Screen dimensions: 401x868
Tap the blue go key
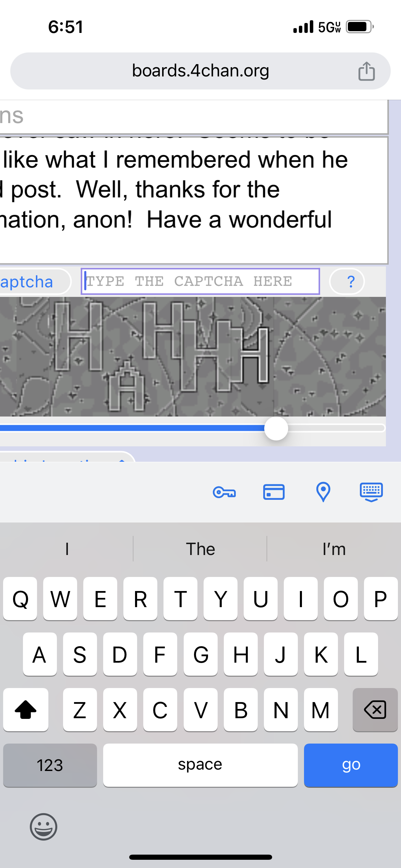[x=351, y=765]
